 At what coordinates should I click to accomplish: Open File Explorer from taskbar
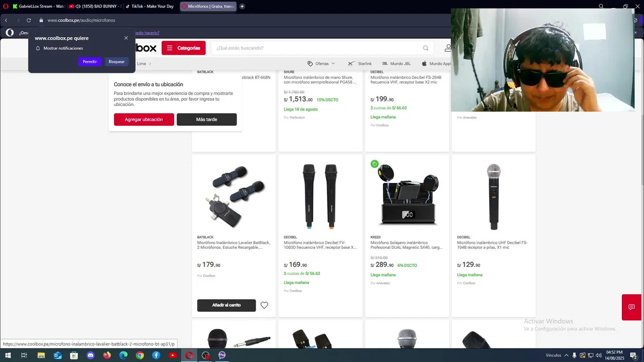click(41, 355)
